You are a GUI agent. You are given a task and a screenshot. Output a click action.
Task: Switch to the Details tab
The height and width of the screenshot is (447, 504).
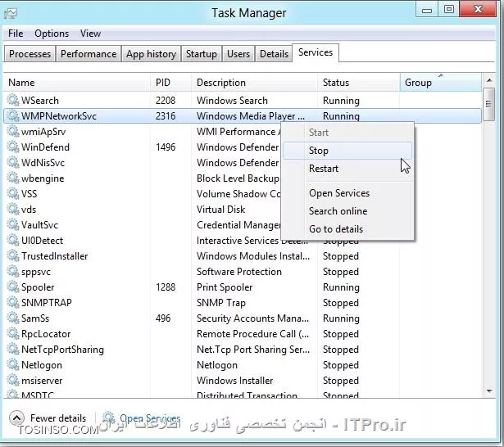click(x=274, y=54)
